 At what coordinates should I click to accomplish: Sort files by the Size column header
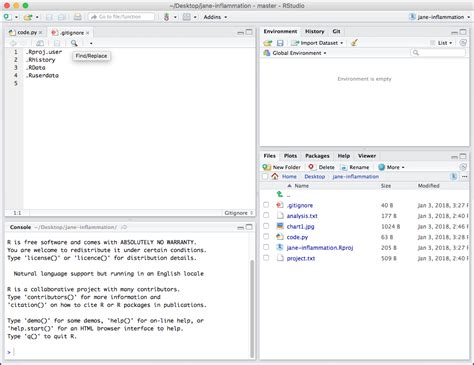[386, 186]
